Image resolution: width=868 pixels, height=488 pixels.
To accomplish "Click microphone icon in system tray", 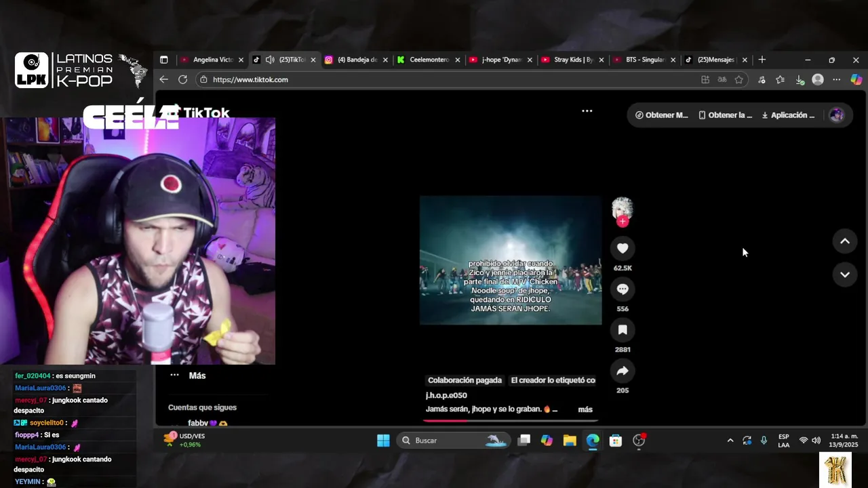I will pyautogui.click(x=764, y=441).
